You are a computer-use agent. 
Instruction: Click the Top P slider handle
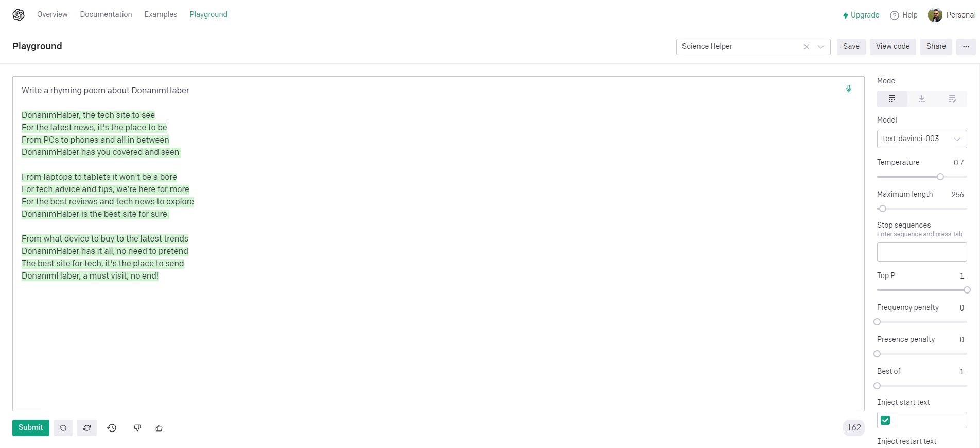[x=967, y=290]
